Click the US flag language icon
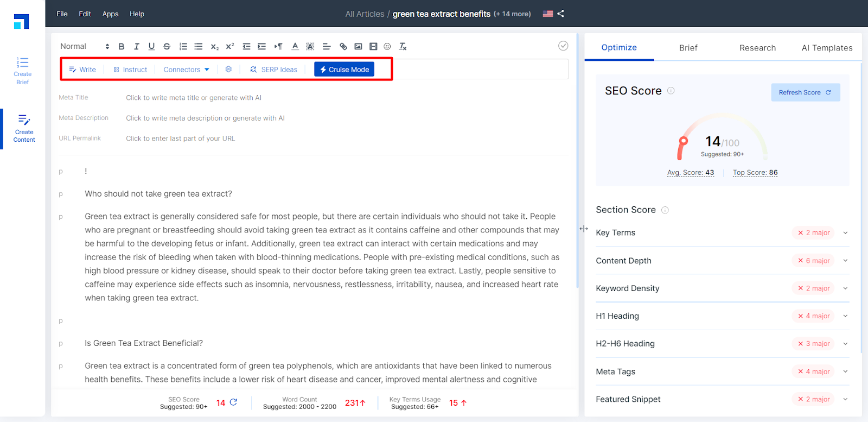868x422 pixels. pyautogui.click(x=548, y=14)
